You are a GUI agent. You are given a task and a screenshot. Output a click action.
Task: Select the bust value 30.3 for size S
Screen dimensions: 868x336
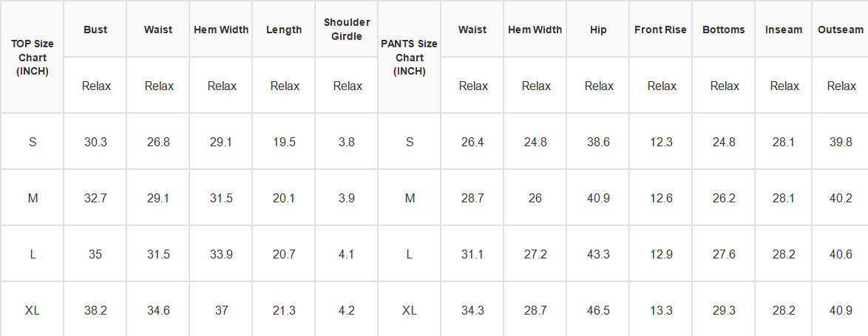coord(95,142)
